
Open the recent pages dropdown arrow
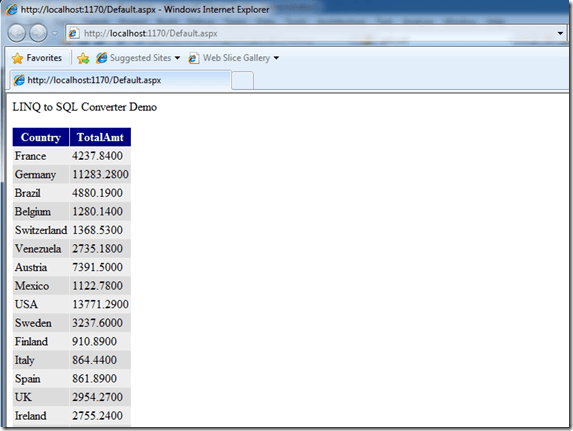click(x=54, y=33)
